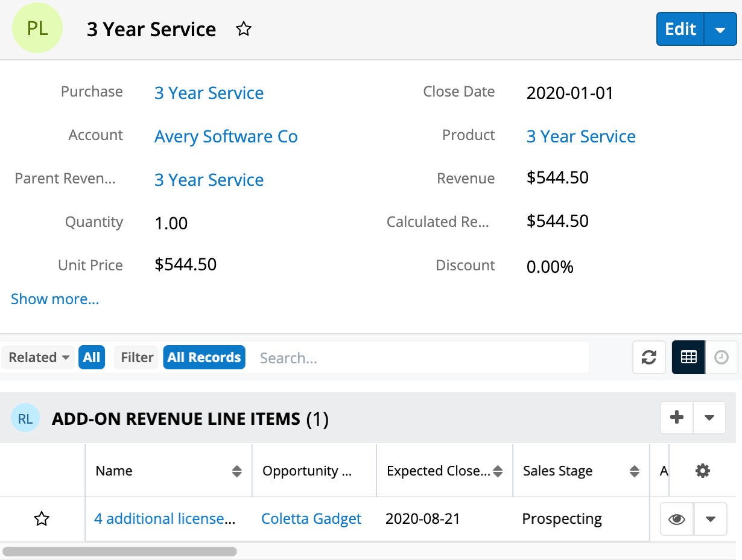Star the 4 additional licenses row
The height and width of the screenshot is (560, 742).
42,519
